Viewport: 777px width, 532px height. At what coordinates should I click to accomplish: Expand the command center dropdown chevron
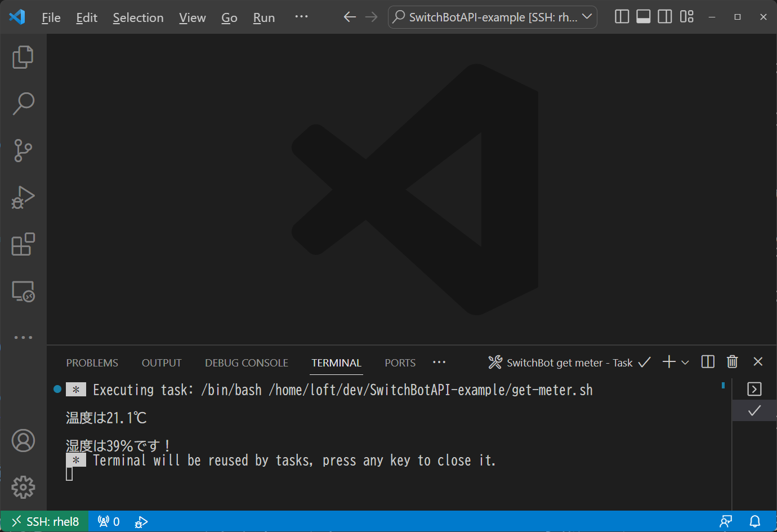point(587,17)
